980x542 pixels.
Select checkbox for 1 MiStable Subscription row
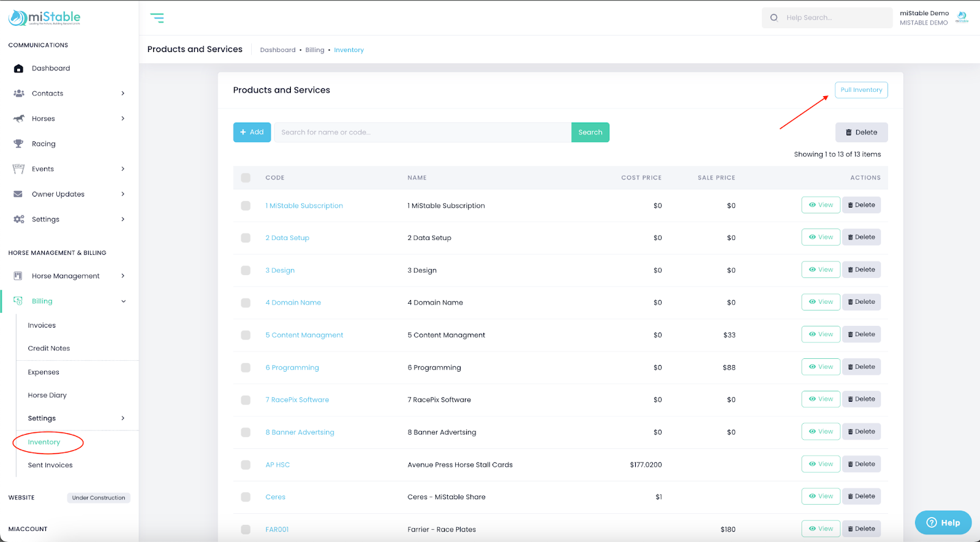pyautogui.click(x=246, y=206)
